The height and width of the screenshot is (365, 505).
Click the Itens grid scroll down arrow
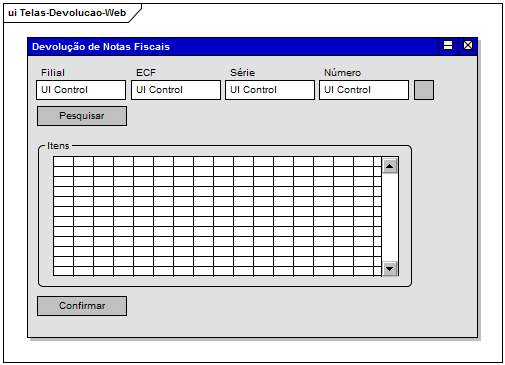(x=389, y=268)
